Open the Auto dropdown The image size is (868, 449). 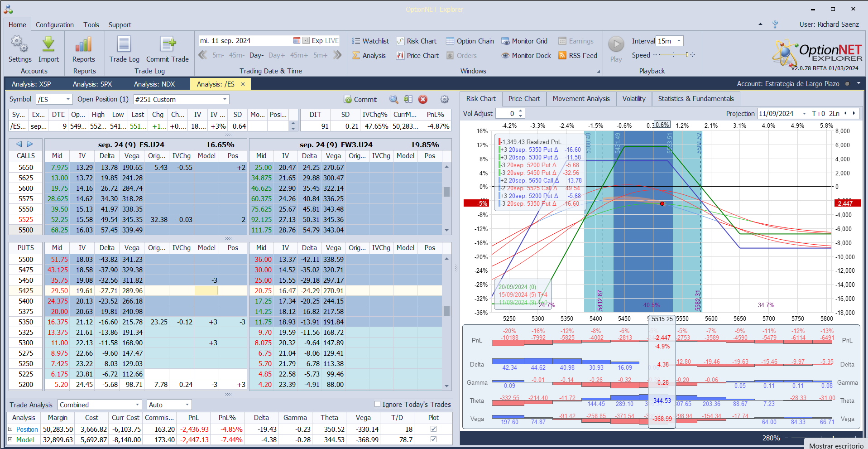coord(187,405)
